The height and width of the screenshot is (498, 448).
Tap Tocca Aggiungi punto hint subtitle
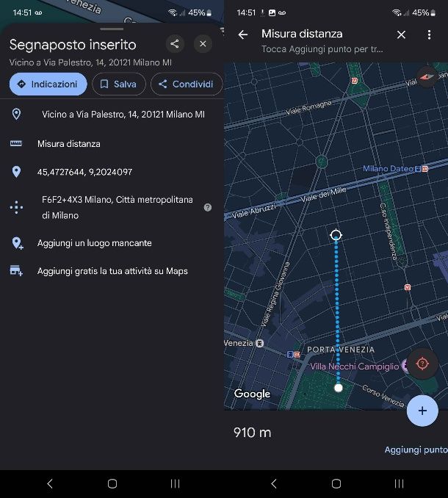[322, 49]
